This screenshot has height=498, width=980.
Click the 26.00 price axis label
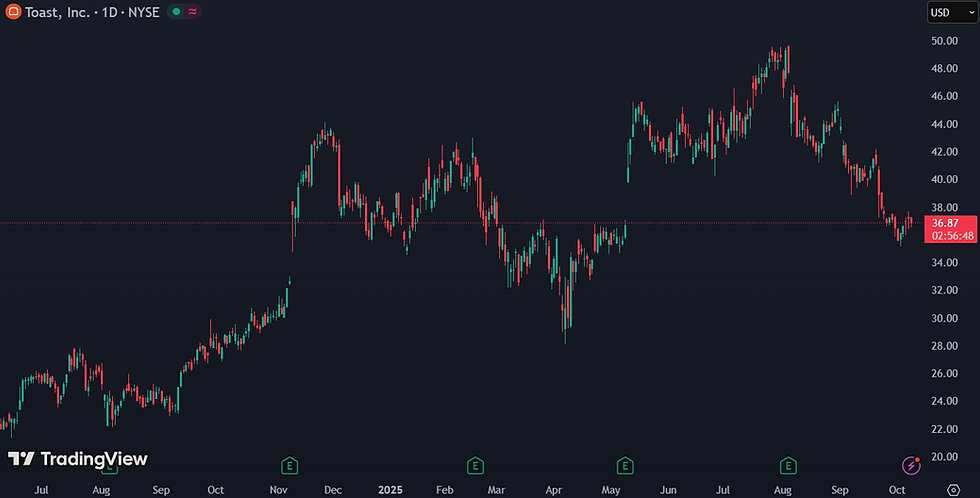click(944, 373)
